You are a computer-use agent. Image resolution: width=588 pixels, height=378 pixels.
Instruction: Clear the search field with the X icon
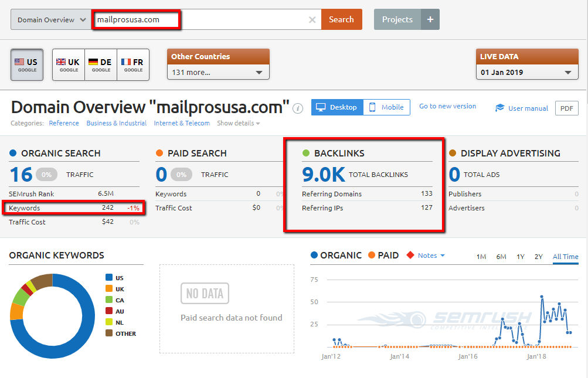312,20
